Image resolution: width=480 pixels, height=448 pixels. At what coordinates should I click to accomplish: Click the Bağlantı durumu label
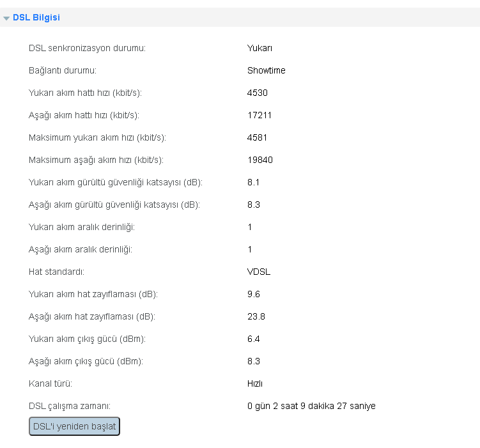[63, 70]
